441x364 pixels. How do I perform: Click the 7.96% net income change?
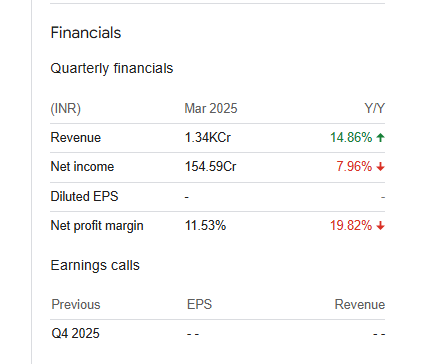click(x=354, y=166)
